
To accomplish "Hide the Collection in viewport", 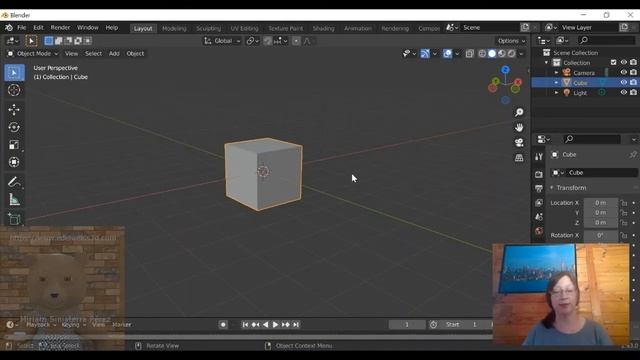I will click(624, 62).
